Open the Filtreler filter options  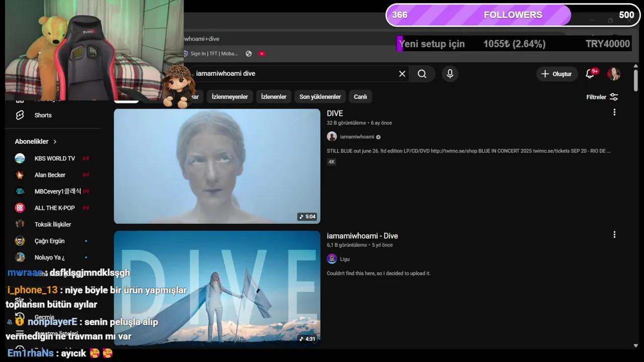point(602,97)
